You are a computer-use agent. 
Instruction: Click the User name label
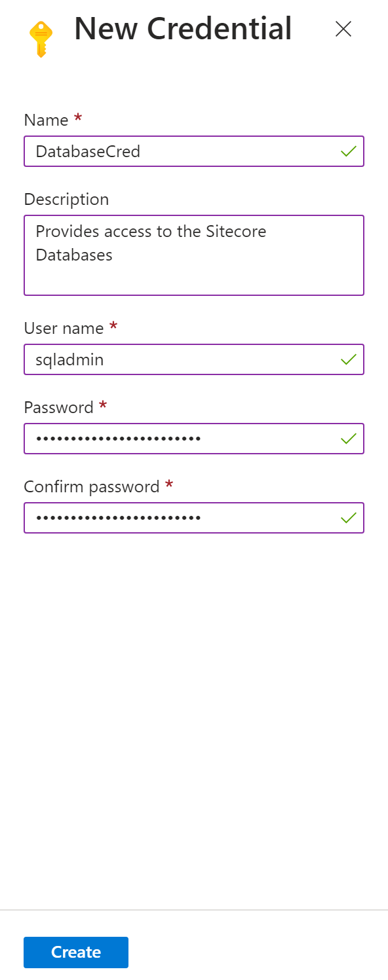[64, 328]
